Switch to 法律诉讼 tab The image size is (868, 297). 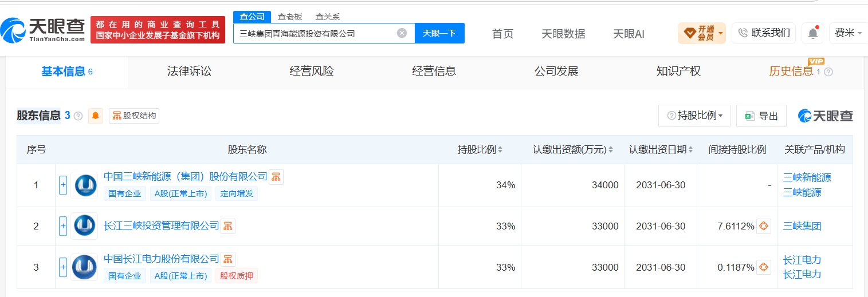pyautogui.click(x=189, y=72)
